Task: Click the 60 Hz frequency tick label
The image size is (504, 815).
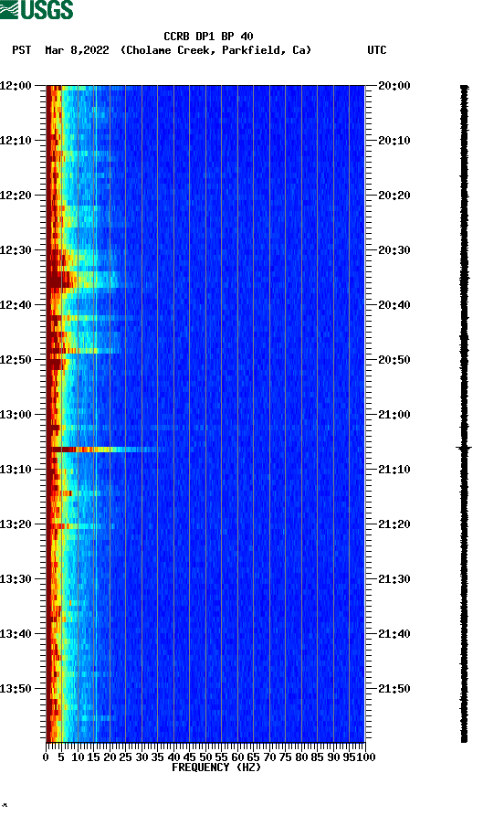Action: (x=237, y=757)
